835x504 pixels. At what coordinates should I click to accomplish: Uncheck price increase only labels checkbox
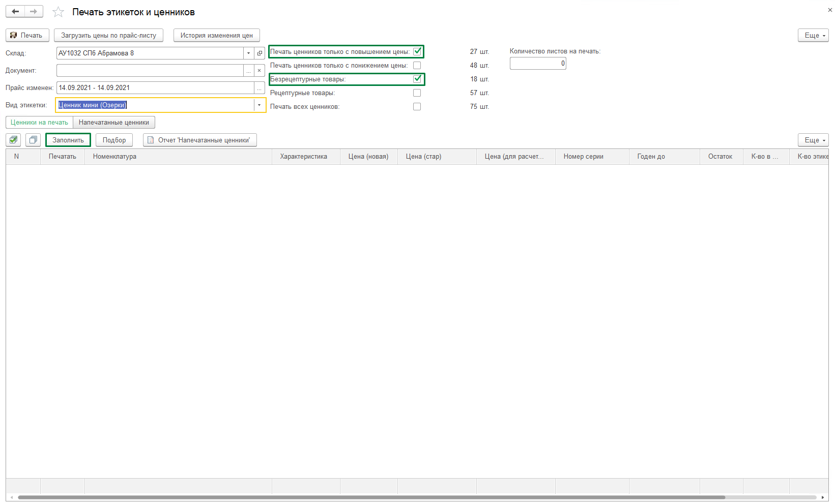pos(417,51)
